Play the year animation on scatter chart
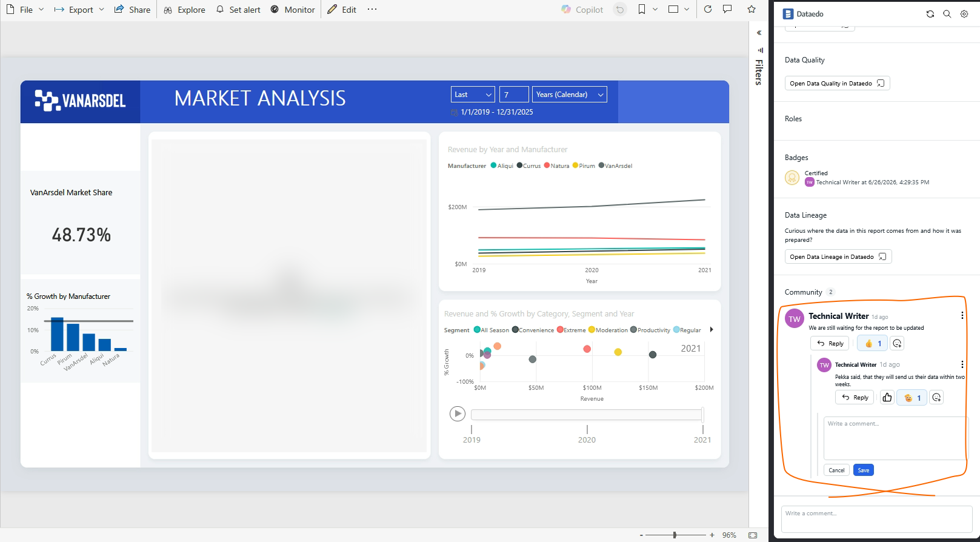 [x=458, y=414]
